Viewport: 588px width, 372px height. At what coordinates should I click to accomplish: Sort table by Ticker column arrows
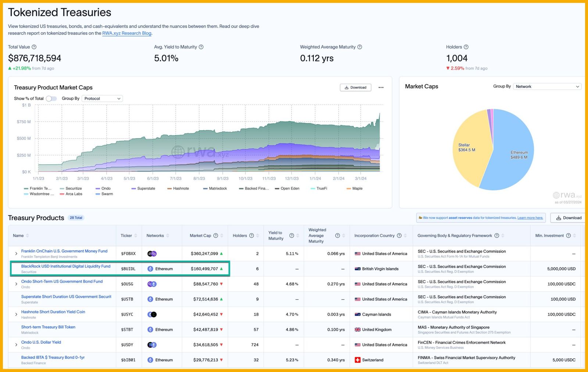click(136, 236)
